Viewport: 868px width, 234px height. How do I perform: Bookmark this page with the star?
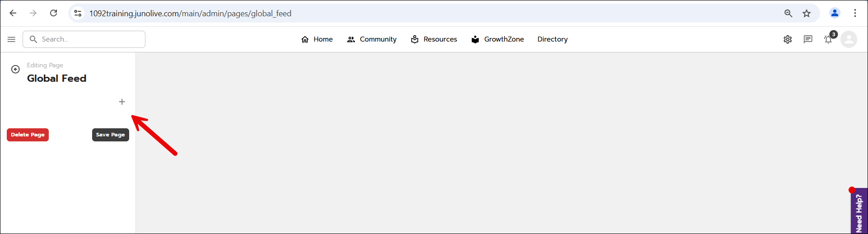pos(807,13)
